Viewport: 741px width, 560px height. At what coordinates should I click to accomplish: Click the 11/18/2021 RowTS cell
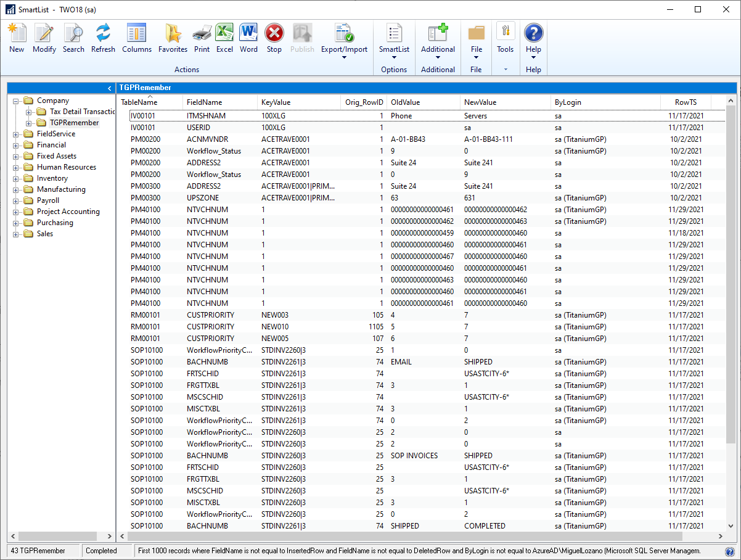685,233
